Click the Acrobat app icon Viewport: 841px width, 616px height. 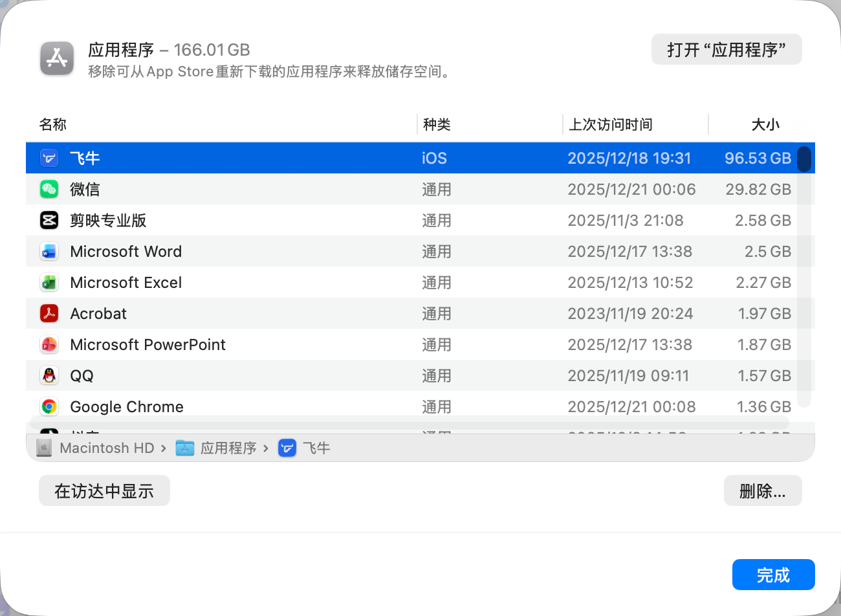49,314
